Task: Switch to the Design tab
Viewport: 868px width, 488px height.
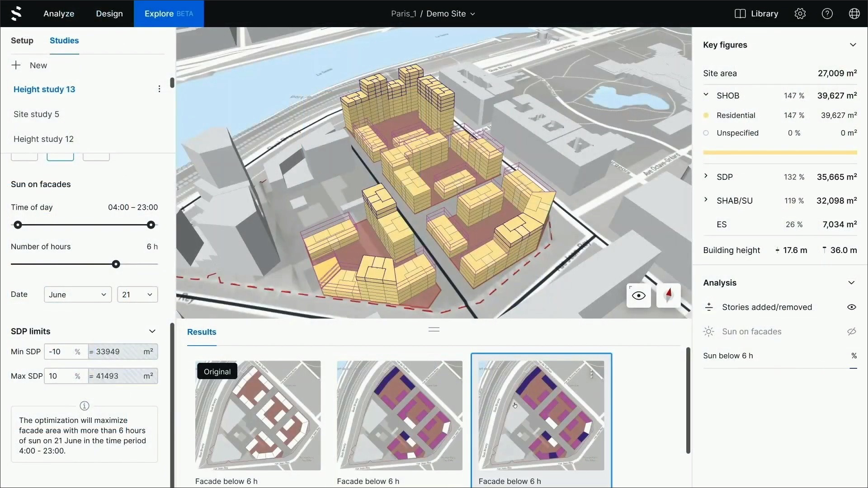Action: (x=109, y=14)
